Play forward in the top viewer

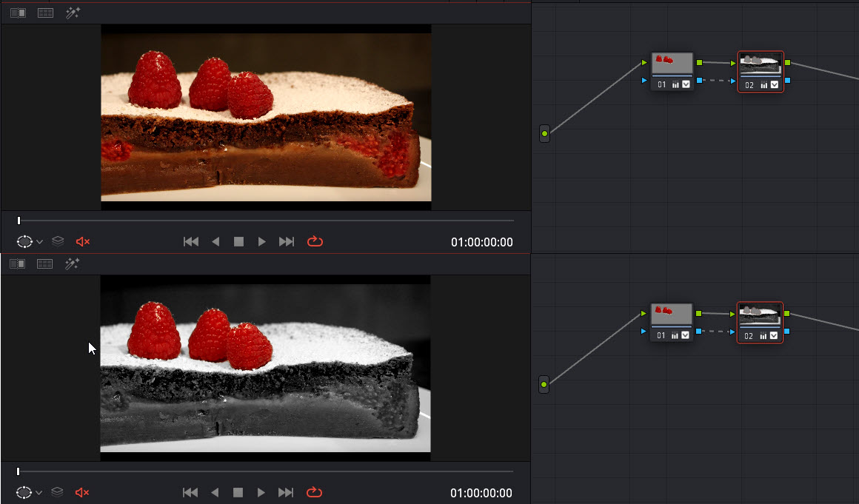(261, 242)
